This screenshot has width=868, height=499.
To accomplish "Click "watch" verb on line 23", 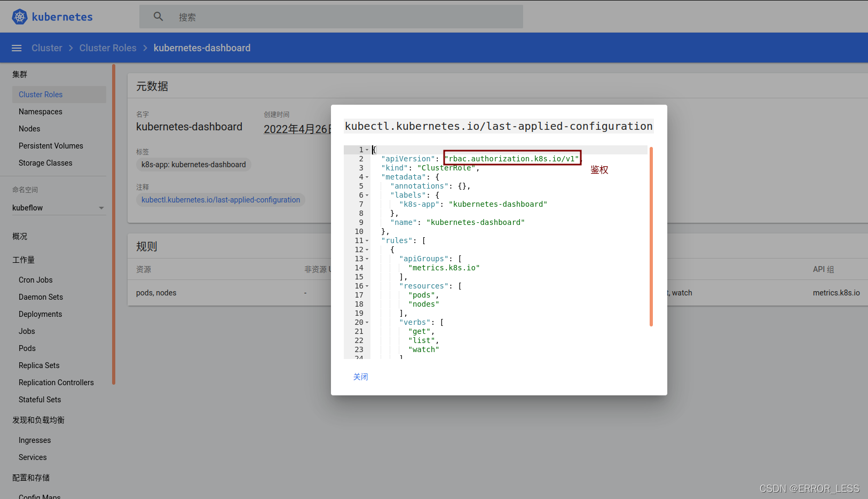I will coord(424,349).
